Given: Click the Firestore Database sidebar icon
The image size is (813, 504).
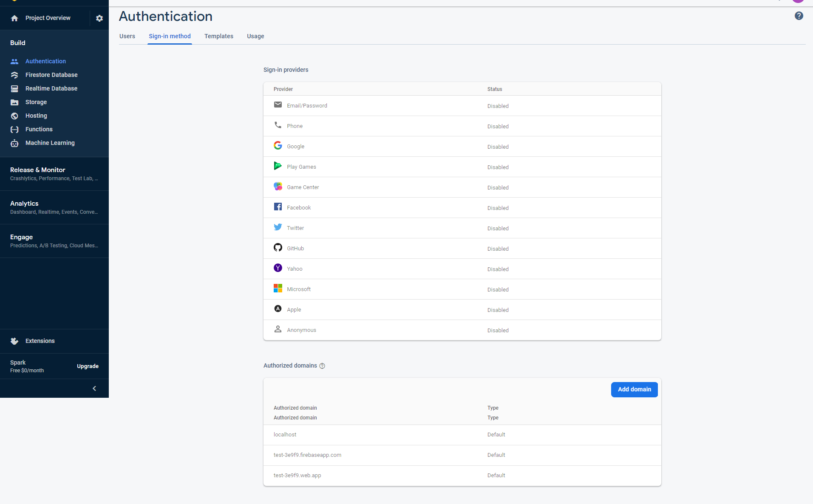Looking at the screenshot, I should click(x=14, y=75).
